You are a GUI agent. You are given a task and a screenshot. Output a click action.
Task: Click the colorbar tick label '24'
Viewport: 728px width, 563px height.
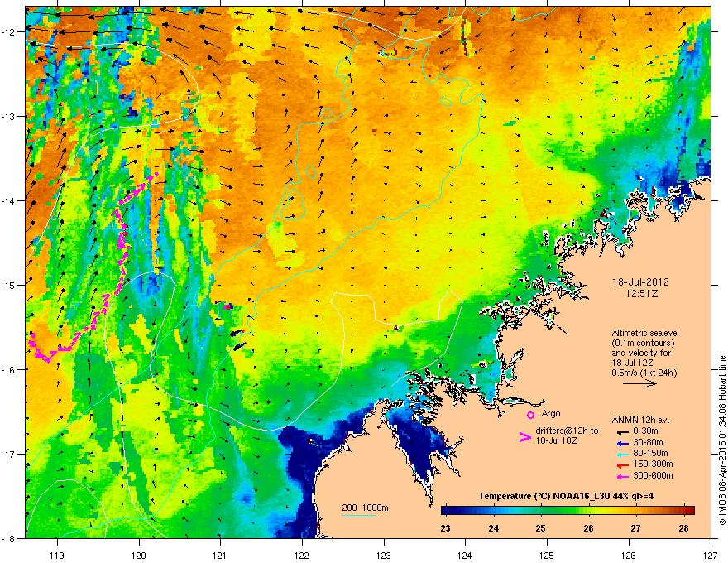pyautogui.click(x=494, y=528)
